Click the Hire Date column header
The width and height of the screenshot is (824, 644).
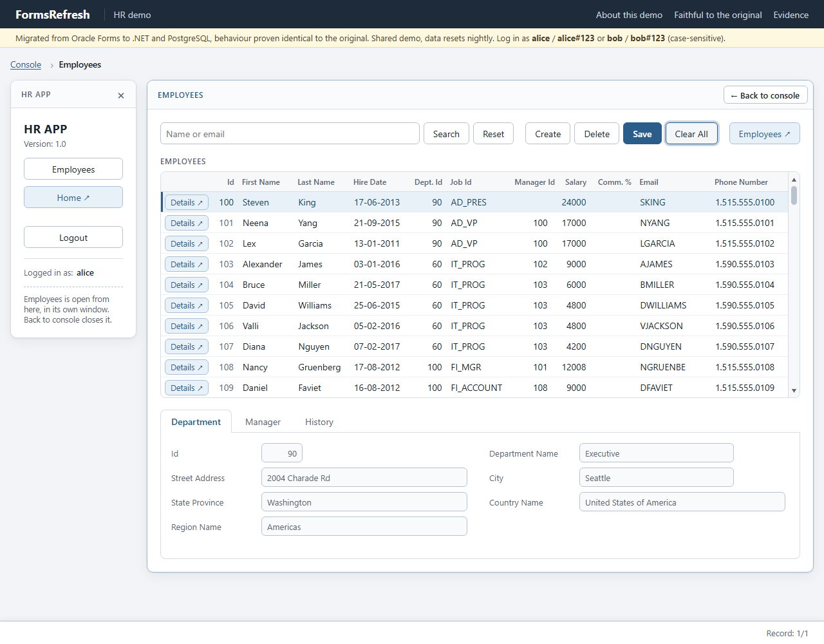coord(370,182)
